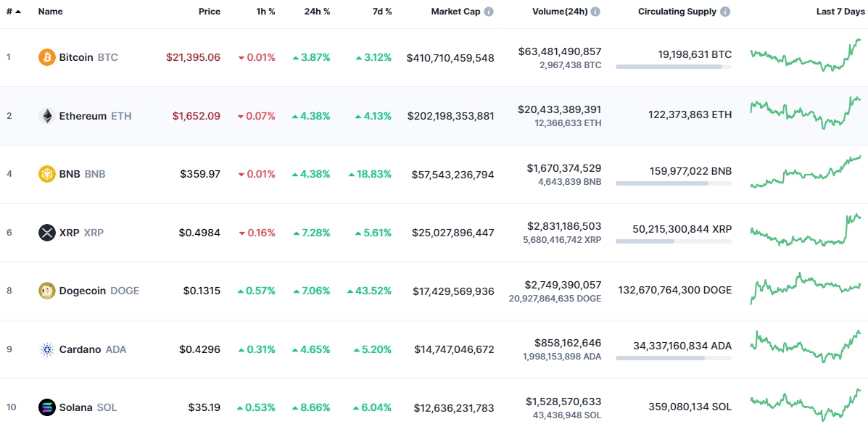868x432 pixels.
Task: Sort by rank using # column header
Action: click(14, 12)
